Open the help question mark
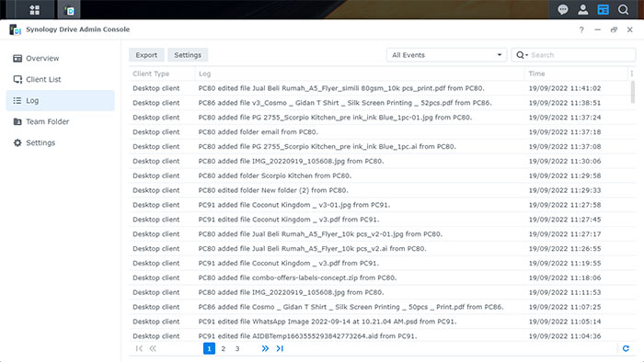Image resolution: width=644 pixels, height=362 pixels. pos(581,29)
